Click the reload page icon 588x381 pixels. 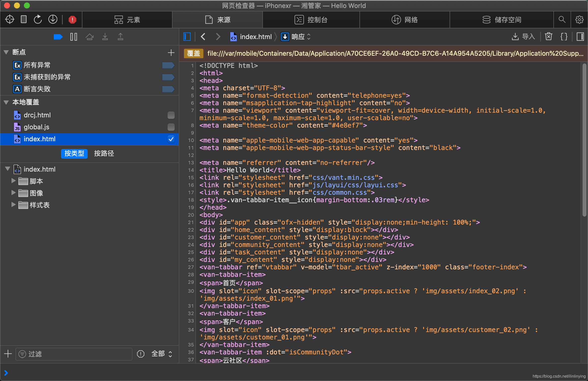[x=38, y=19]
